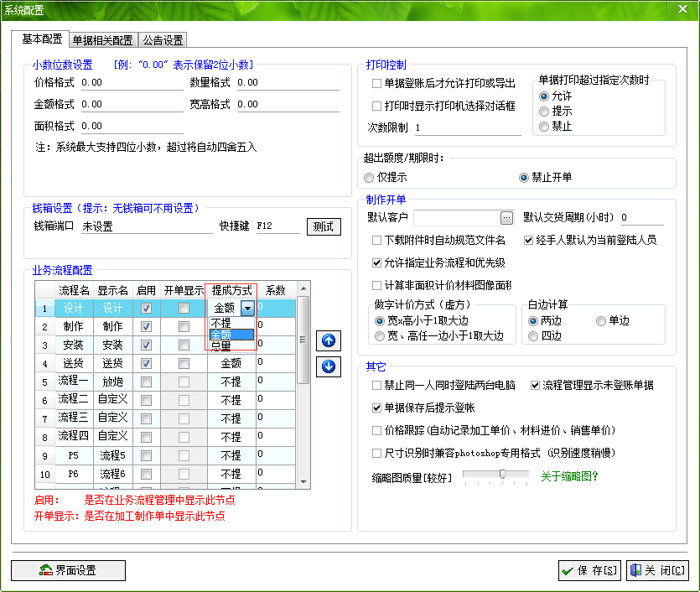This screenshot has height=592, width=700.
Task: Click the blue up arrow button
Action: click(328, 340)
